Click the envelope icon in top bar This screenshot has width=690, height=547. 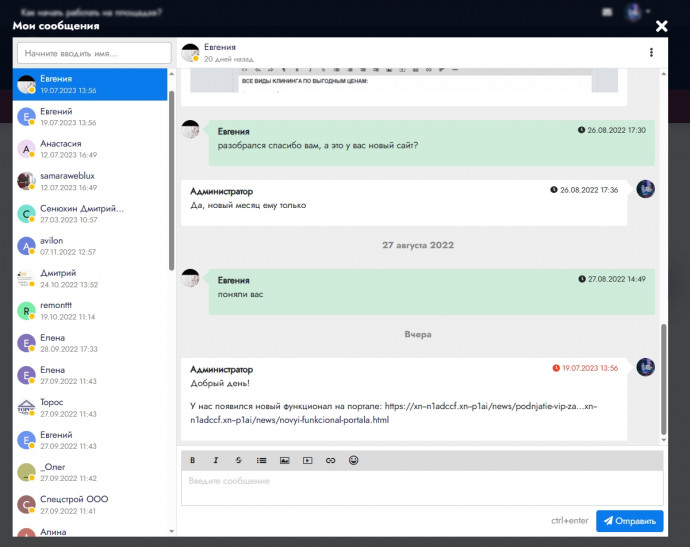(x=607, y=12)
